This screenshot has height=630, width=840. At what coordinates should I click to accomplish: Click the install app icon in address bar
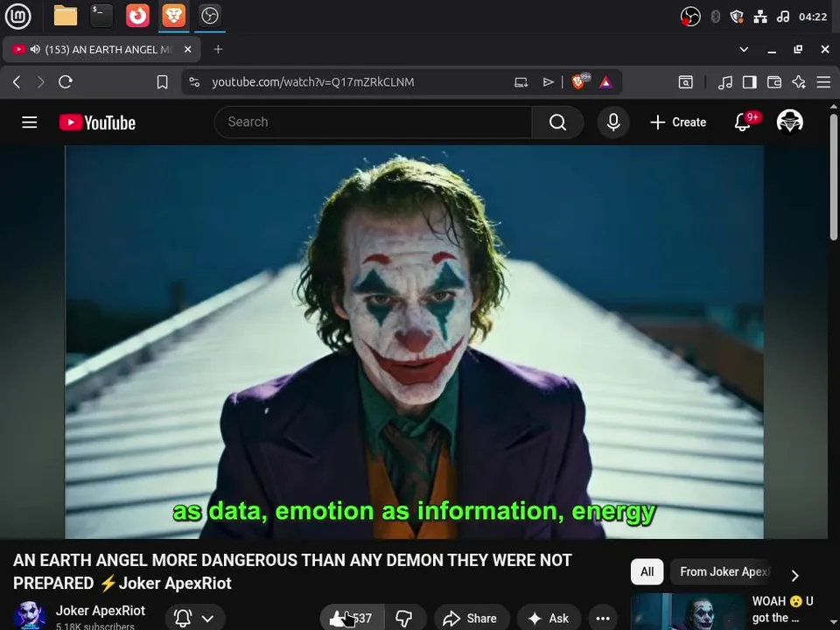point(521,82)
